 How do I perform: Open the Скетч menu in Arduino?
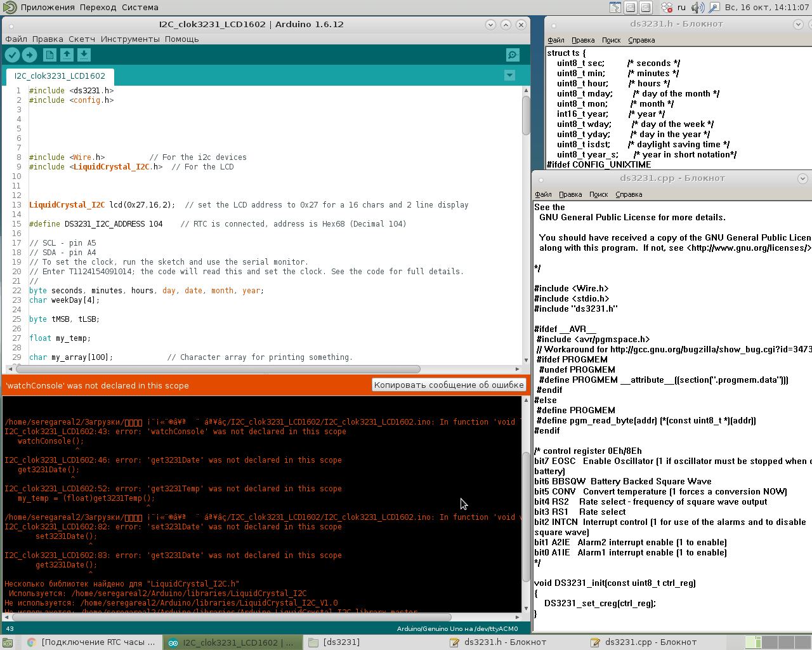pos(82,39)
